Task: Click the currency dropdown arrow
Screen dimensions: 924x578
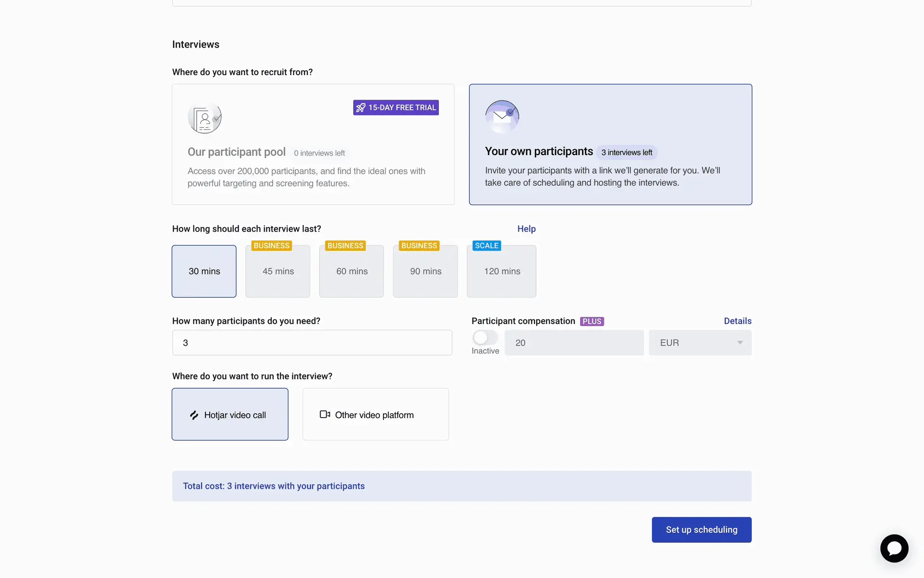Action: [x=740, y=343]
